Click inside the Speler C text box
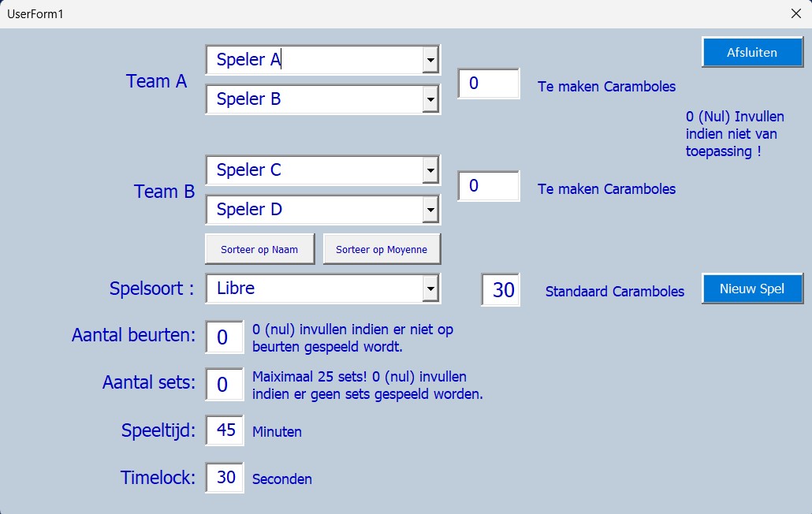 315,170
